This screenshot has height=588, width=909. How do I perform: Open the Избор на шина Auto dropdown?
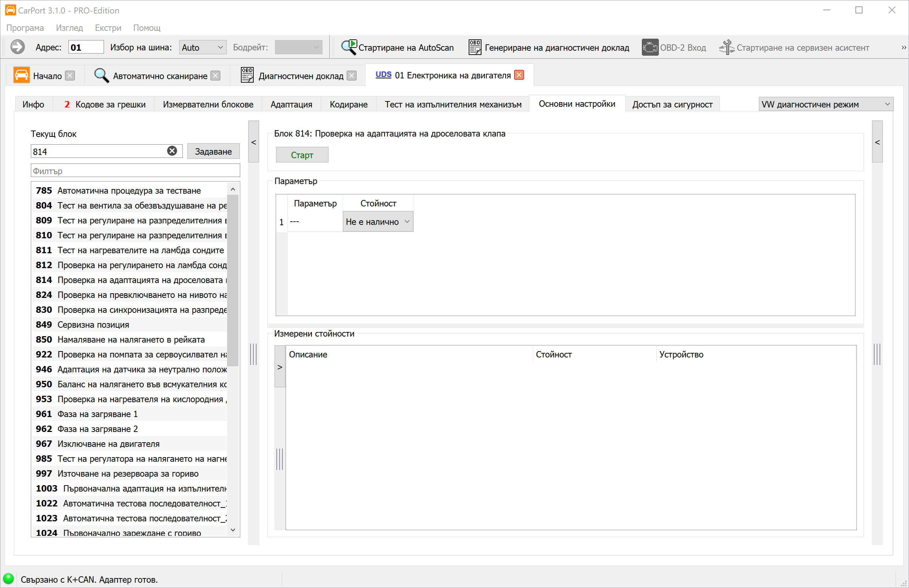click(203, 48)
